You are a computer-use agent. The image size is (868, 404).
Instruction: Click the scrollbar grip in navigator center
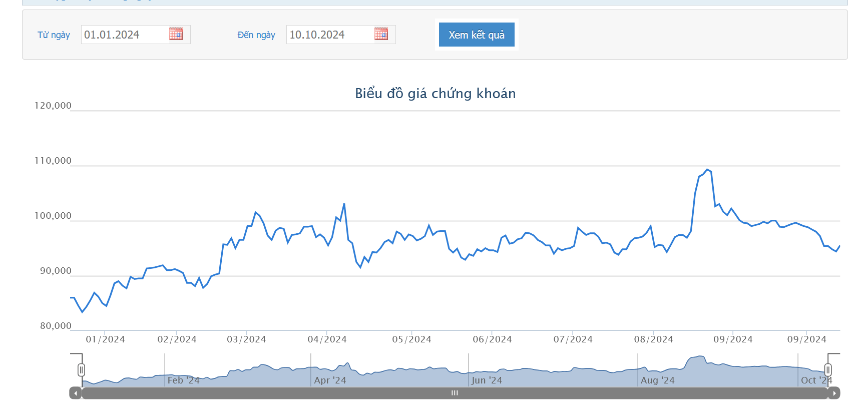pyautogui.click(x=455, y=393)
